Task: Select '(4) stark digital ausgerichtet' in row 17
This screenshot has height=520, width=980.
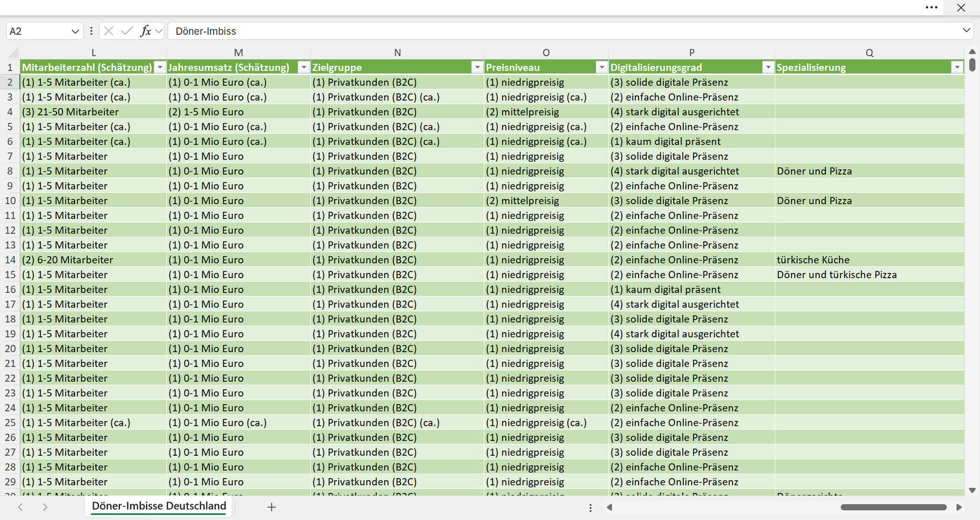Action: [x=691, y=304]
